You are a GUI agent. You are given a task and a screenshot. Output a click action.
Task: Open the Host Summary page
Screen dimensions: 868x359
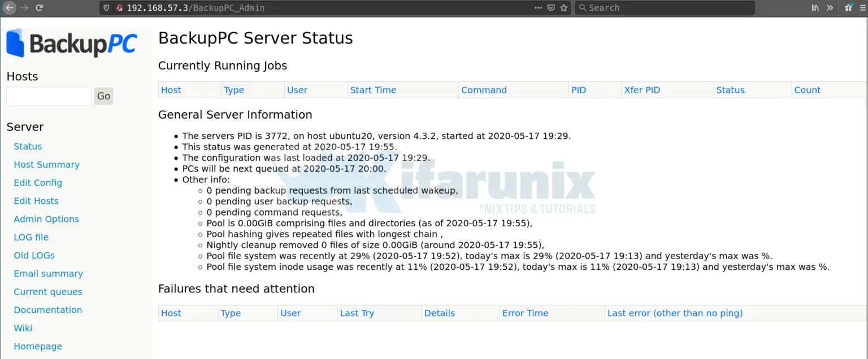46,164
